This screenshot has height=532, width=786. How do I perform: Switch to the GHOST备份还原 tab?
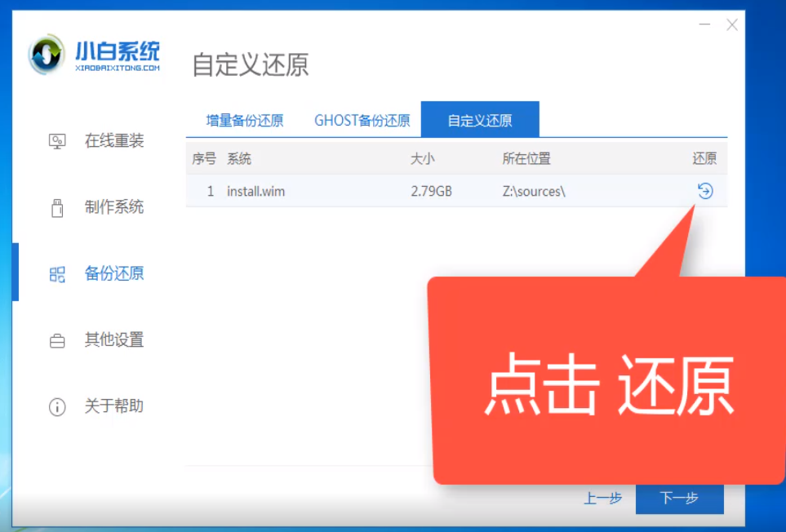[362, 119]
